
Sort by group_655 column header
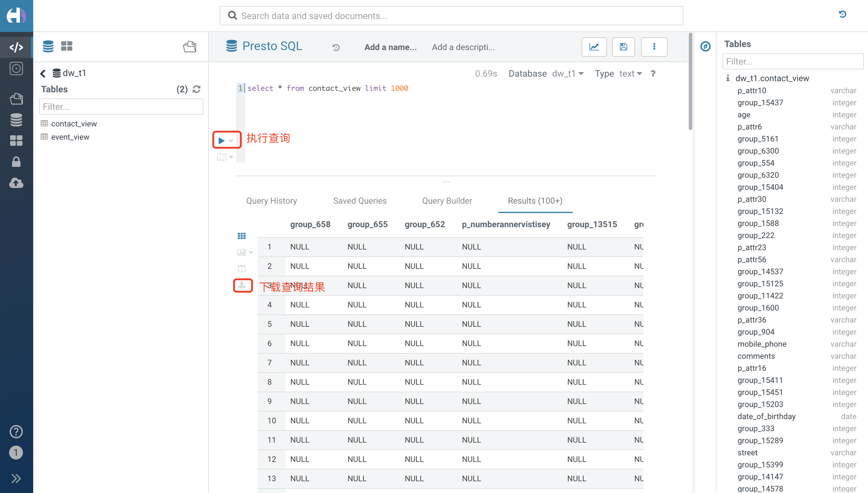(x=368, y=224)
